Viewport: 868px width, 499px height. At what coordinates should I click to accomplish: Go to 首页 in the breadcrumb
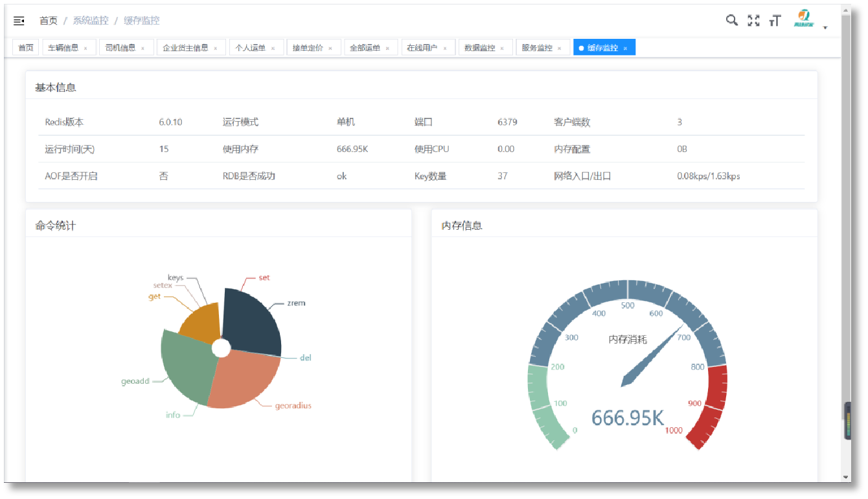(x=49, y=21)
